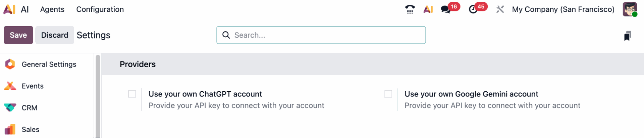Image resolution: width=644 pixels, height=138 pixels.
Task: Select the CRM icon in sidebar
Action: pos(10,108)
